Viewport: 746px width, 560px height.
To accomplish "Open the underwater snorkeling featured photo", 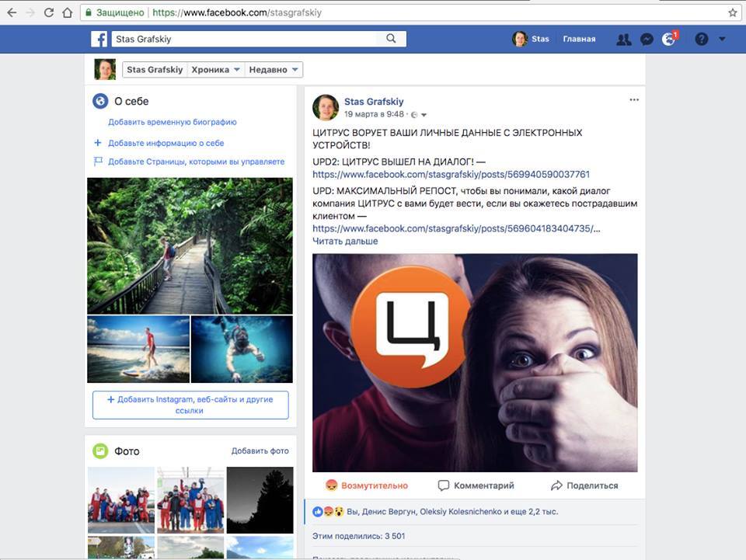I will (242, 350).
